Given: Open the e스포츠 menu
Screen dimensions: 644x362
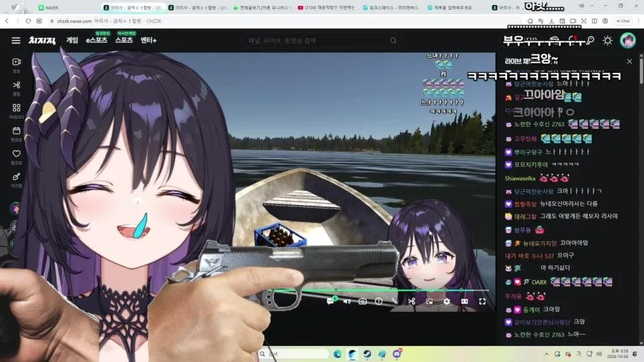Looking at the screenshot, I should tap(97, 40).
